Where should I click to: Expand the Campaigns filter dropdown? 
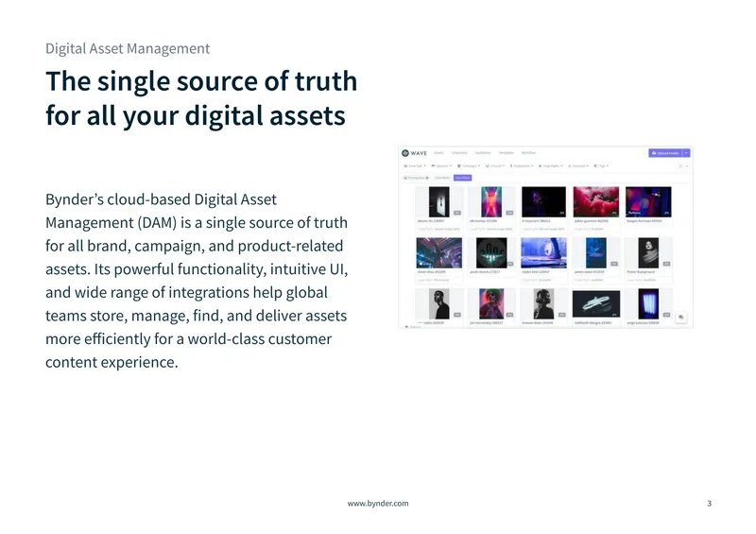[x=469, y=166]
